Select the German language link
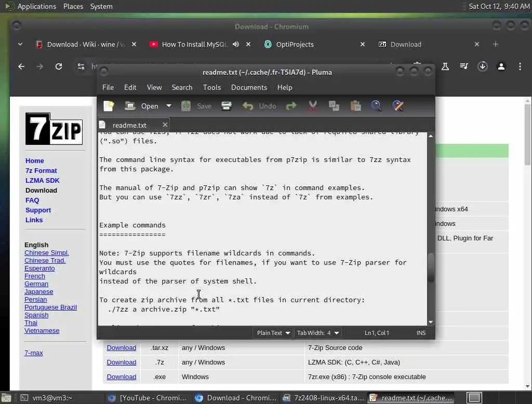 click(x=36, y=284)
